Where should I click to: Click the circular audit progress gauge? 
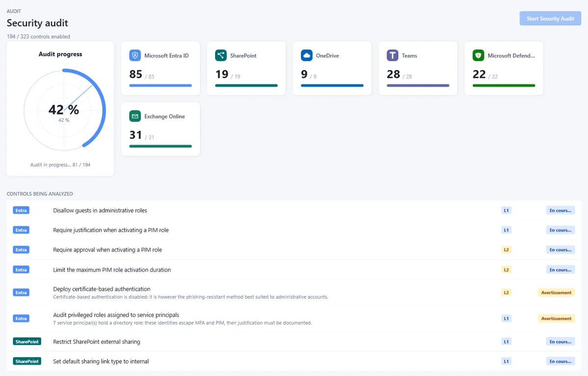pos(64,109)
